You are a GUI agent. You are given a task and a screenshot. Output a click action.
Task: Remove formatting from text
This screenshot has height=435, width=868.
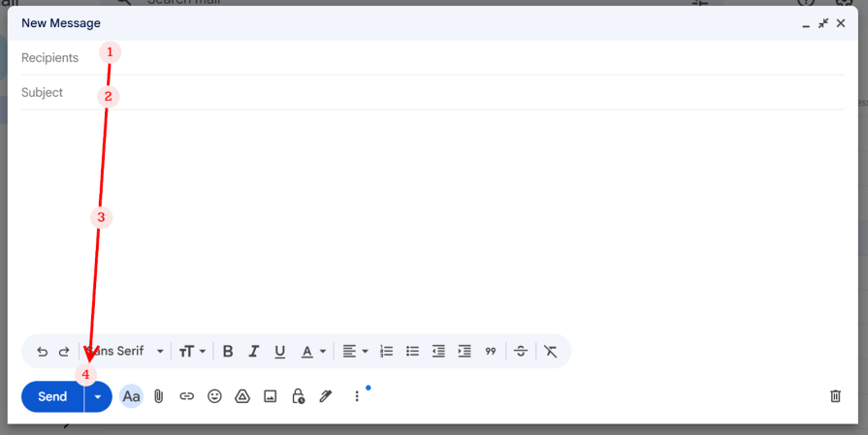(x=550, y=351)
